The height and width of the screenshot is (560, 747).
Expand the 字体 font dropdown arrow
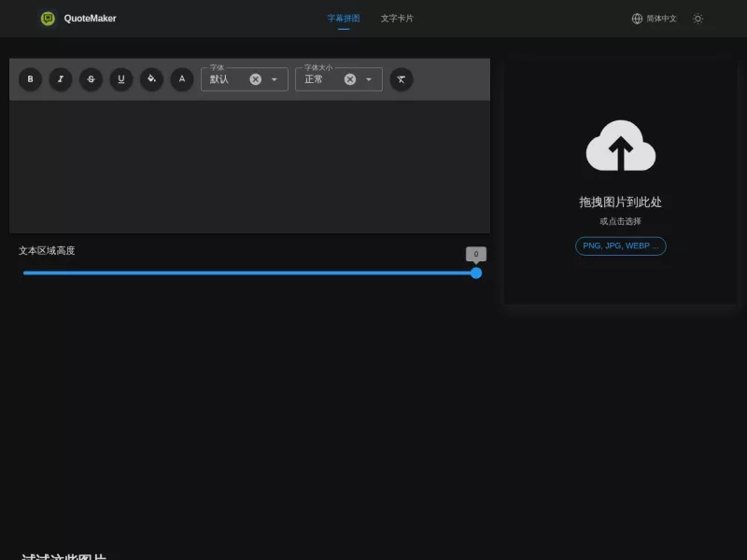point(275,79)
